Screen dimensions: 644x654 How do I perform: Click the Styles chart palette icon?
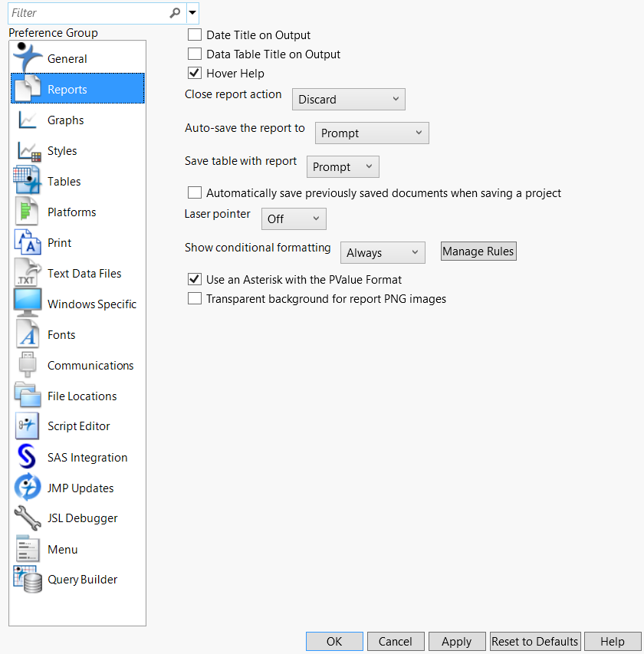tap(28, 151)
